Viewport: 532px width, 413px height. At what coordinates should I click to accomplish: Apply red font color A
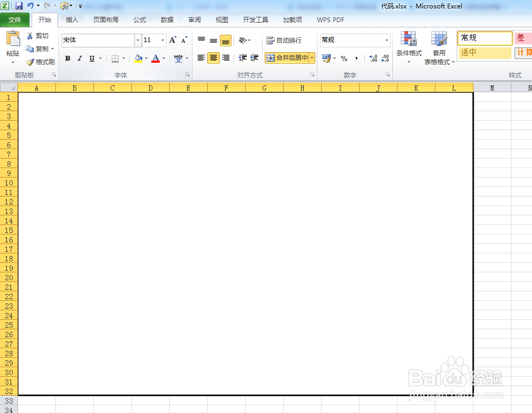[x=156, y=58]
